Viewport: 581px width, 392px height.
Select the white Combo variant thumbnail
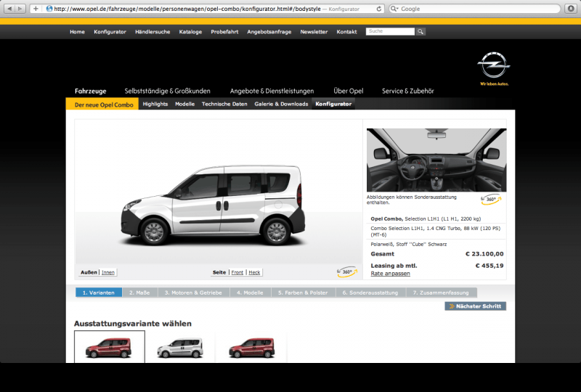180,348
